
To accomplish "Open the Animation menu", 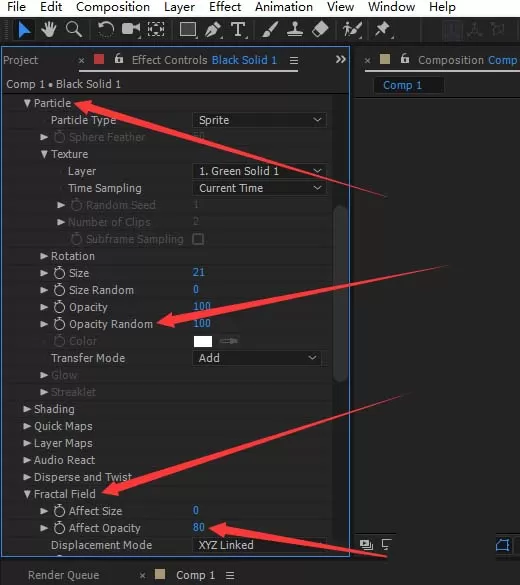I will 284,7.
